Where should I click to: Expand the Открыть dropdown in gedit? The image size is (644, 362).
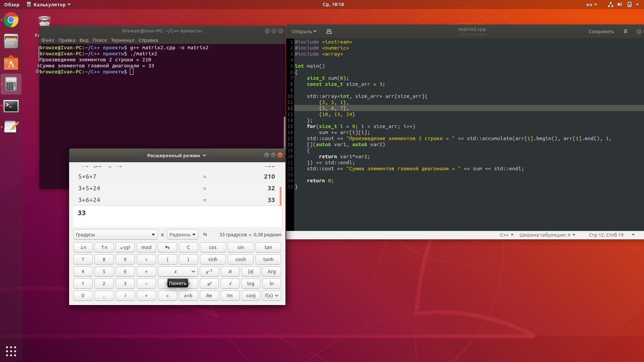[304, 31]
